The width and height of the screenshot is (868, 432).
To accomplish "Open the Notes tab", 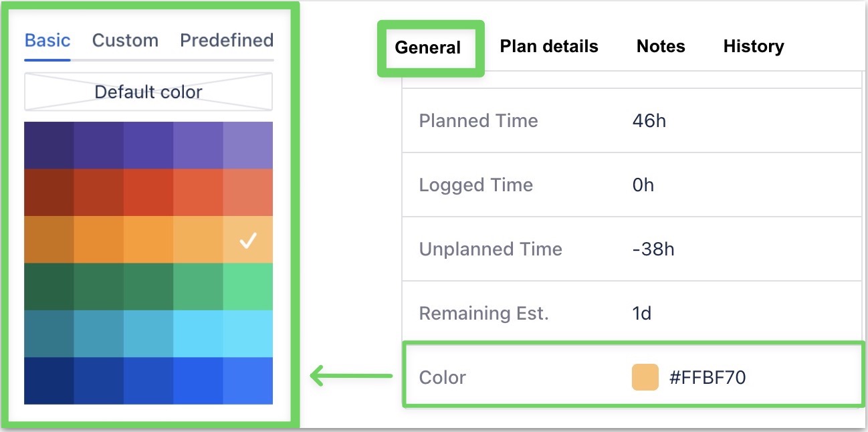I will click(659, 46).
